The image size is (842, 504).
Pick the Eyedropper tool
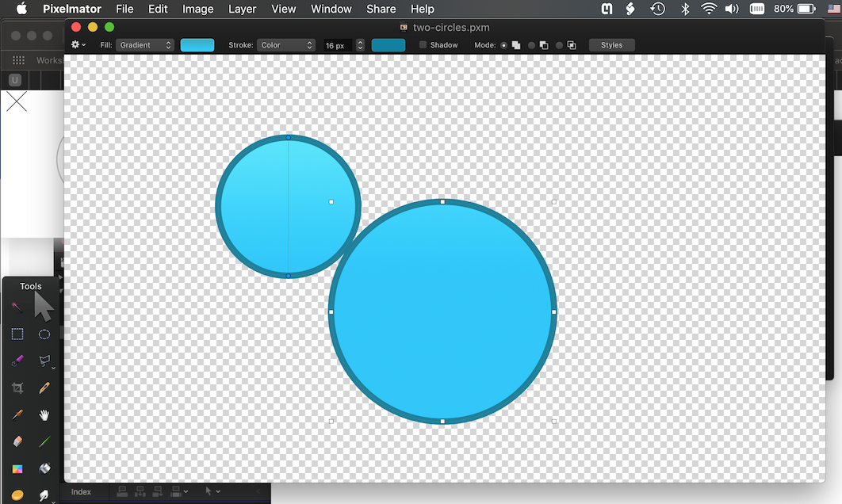17,414
